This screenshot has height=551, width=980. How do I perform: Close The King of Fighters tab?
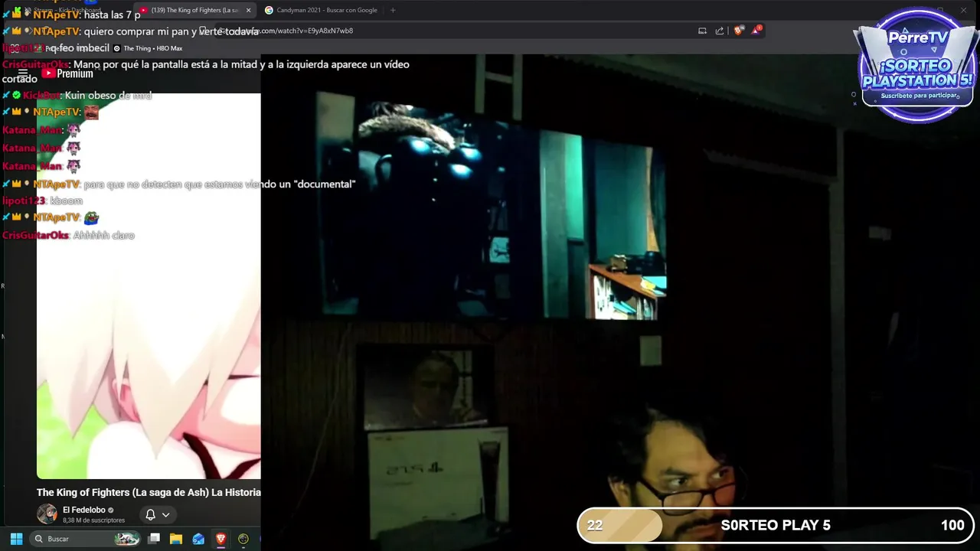[x=248, y=10]
